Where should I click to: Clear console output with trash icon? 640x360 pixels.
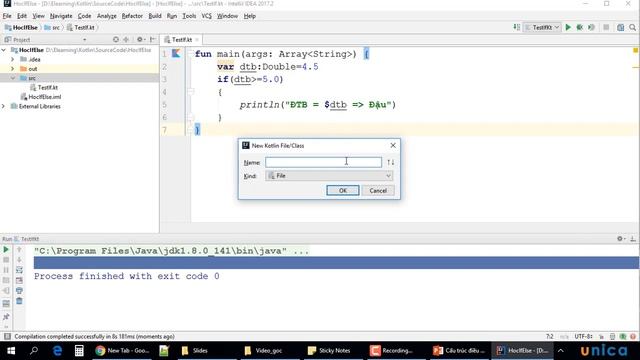point(19,301)
